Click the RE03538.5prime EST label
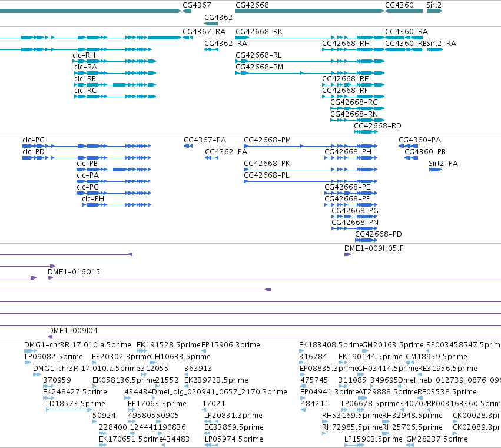Screen dimensions: 501x448 (447, 392)
